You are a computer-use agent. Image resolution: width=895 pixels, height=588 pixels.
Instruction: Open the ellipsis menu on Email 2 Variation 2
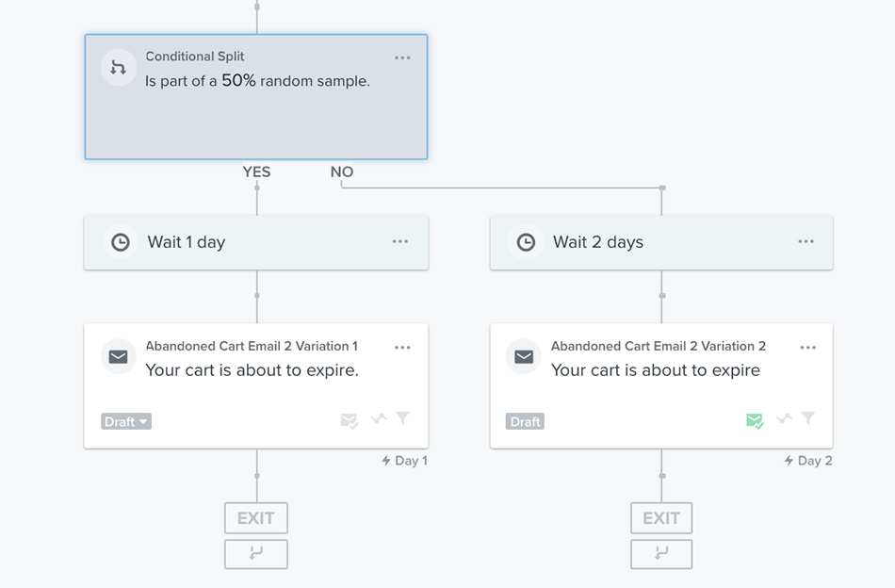click(x=807, y=347)
